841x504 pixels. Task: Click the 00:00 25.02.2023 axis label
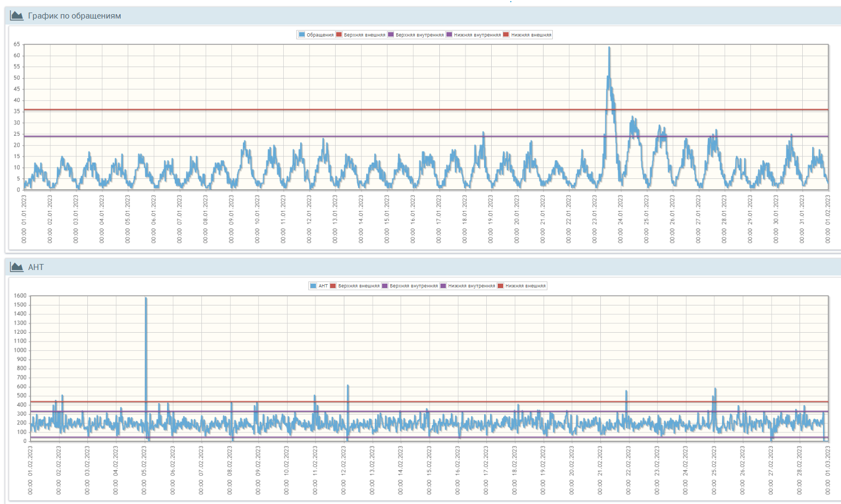[x=714, y=470]
